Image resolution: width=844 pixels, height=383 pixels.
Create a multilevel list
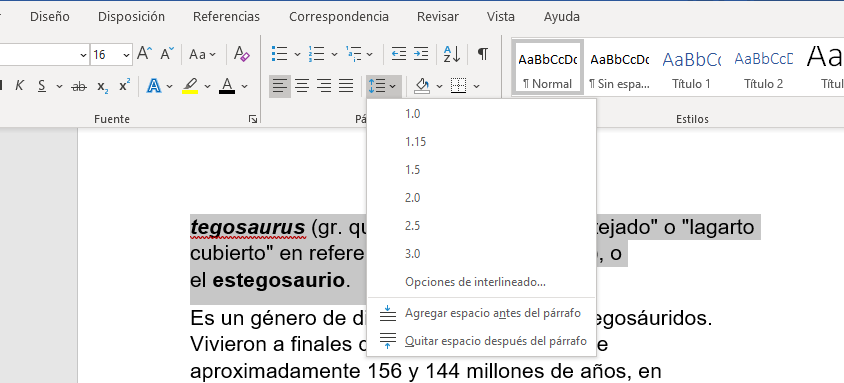click(353, 54)
